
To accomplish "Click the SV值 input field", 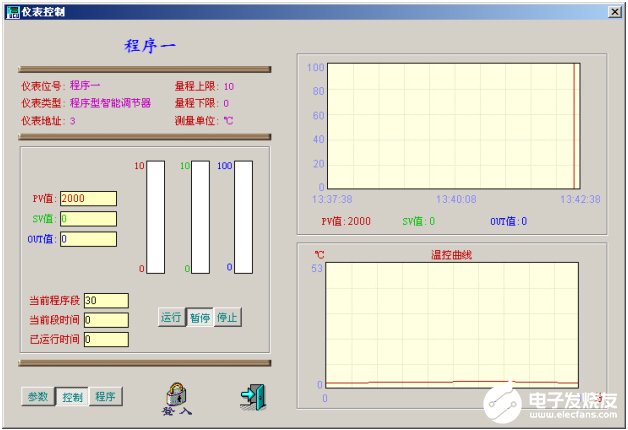I will click(89, 219).
